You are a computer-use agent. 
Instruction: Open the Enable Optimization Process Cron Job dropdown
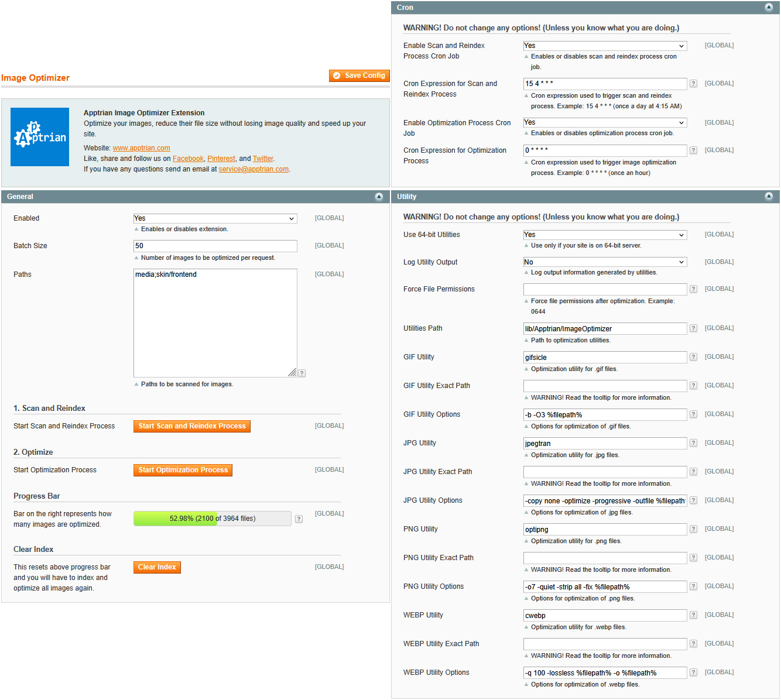pyautogui.click(x=605, y=122)
